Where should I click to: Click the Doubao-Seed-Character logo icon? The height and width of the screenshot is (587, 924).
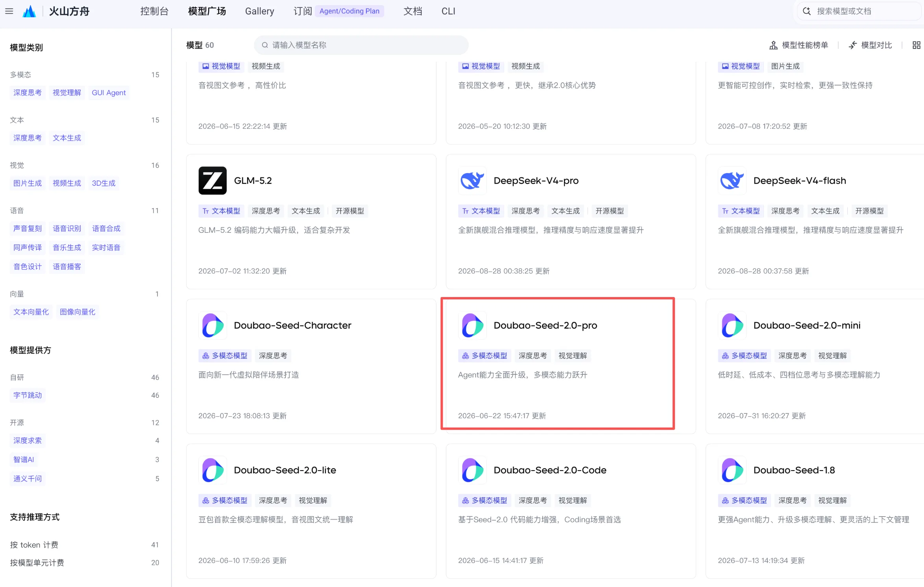[x=213, y=325]
